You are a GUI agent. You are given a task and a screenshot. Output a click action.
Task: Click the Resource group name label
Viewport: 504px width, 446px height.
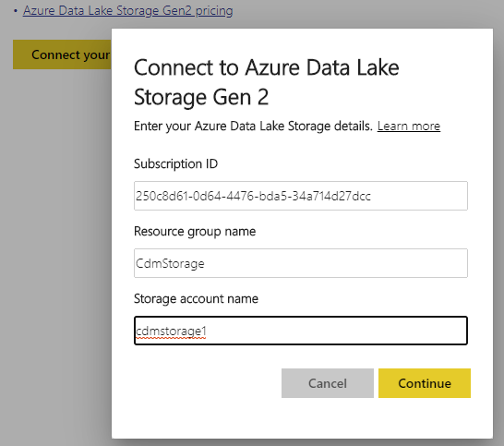[195, 232]
